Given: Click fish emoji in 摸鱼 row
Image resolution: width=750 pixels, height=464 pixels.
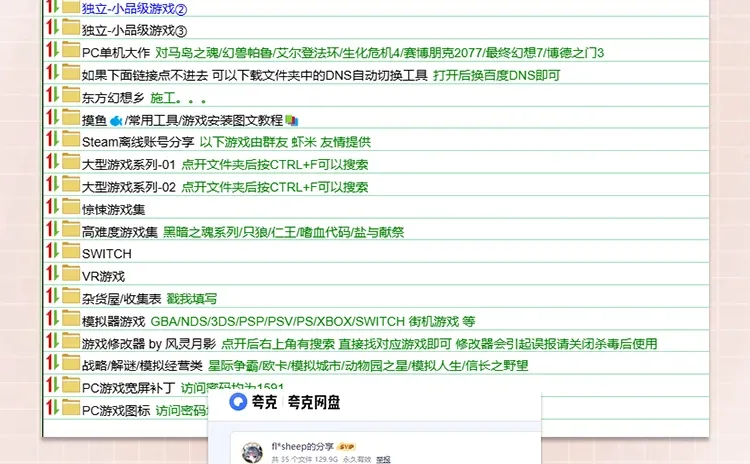Looking at the screenshot, I should point(116,121).
